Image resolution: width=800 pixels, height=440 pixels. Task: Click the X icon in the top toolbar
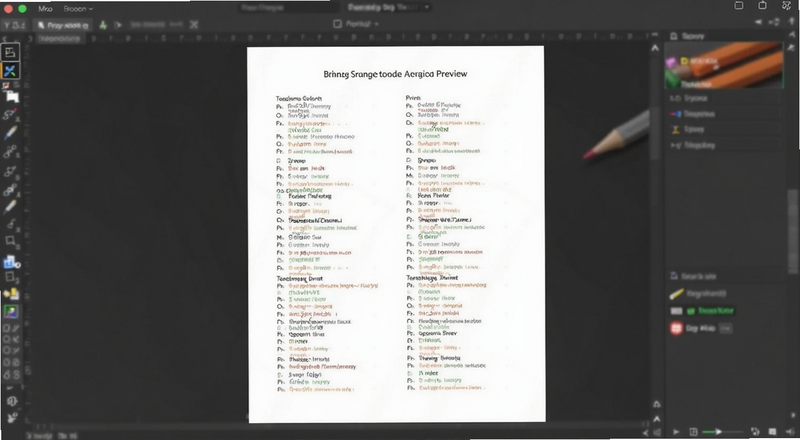coord(194,25)
